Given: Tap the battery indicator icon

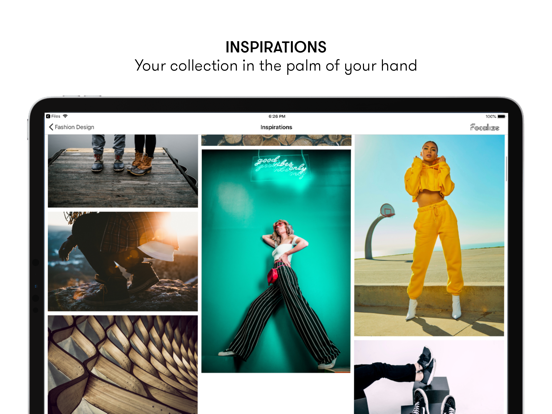Looking at the screenshot, I should pos(502,116).
